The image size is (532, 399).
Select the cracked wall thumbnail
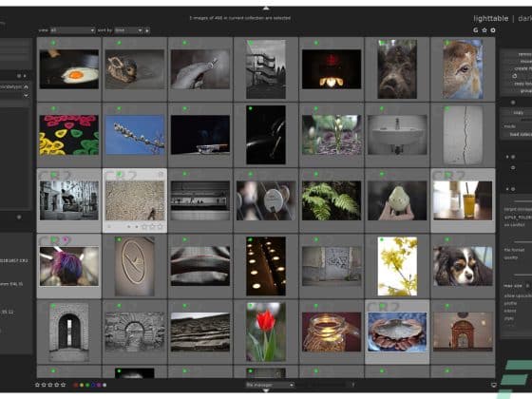point(463,135)
